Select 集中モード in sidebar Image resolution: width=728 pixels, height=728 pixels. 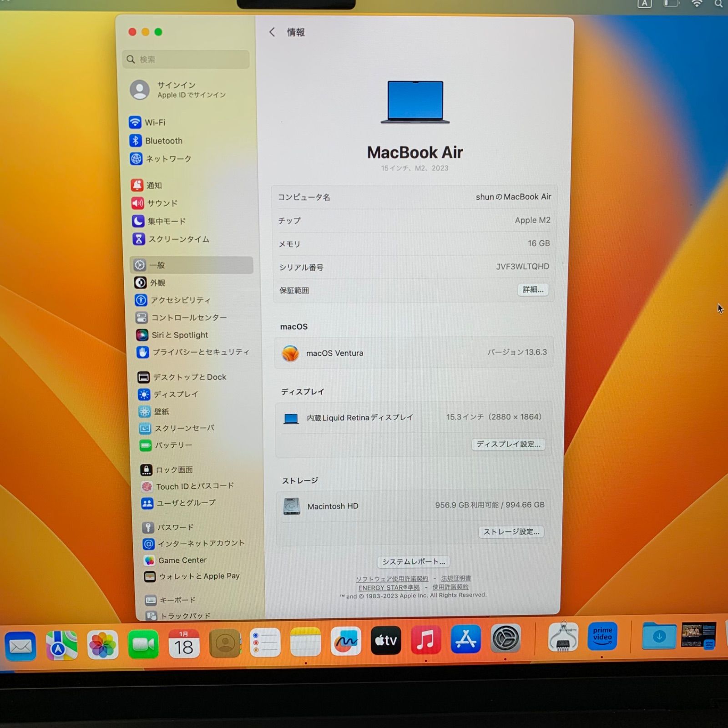[159, 221]
